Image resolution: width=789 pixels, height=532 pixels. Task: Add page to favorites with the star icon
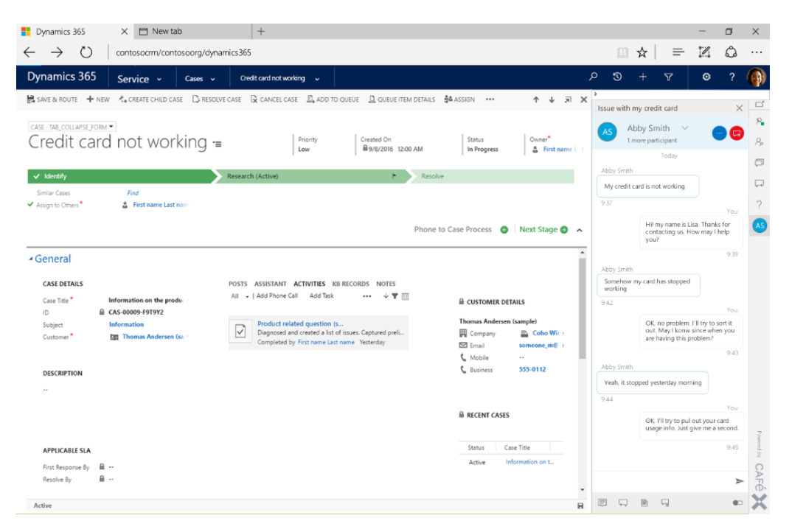point(642,52)
